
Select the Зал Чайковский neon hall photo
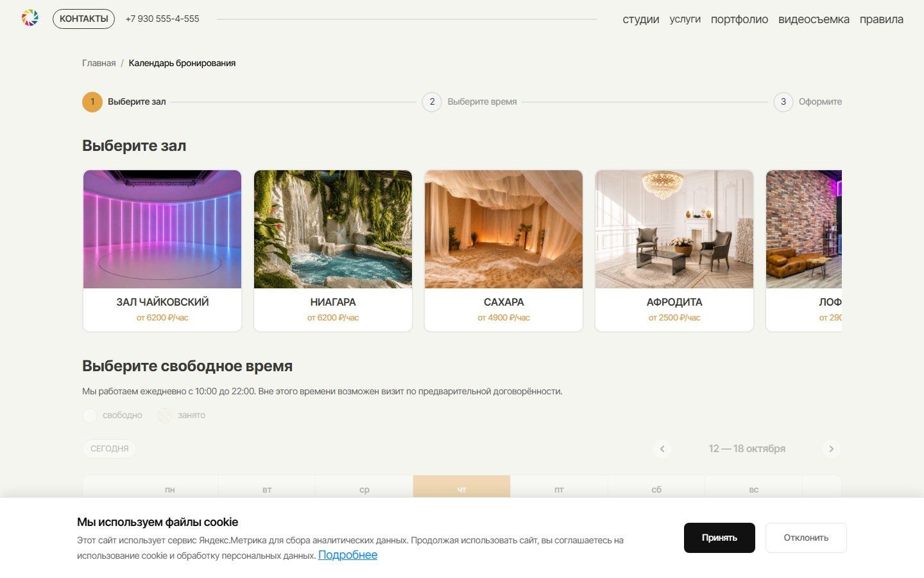[162, 229]
